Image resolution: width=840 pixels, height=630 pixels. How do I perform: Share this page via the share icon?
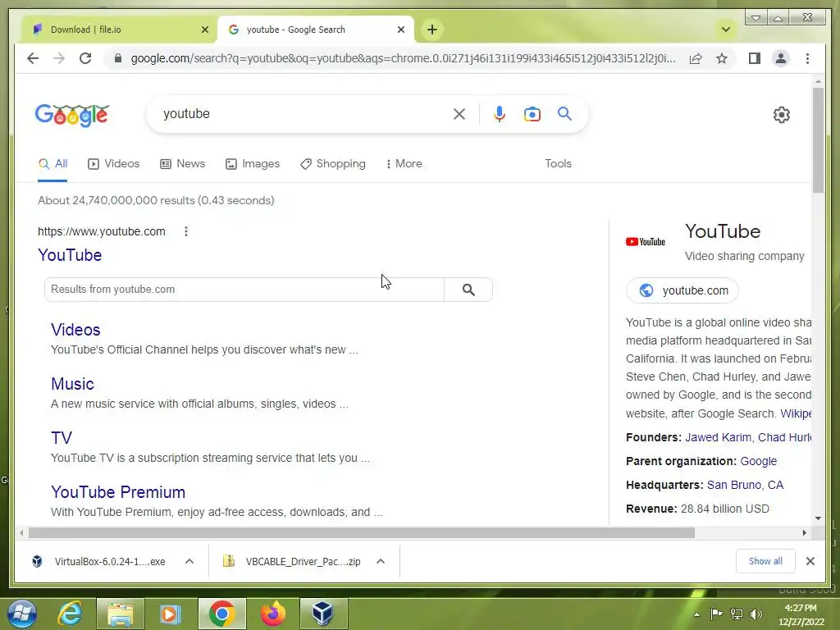(x=696, y=58)
